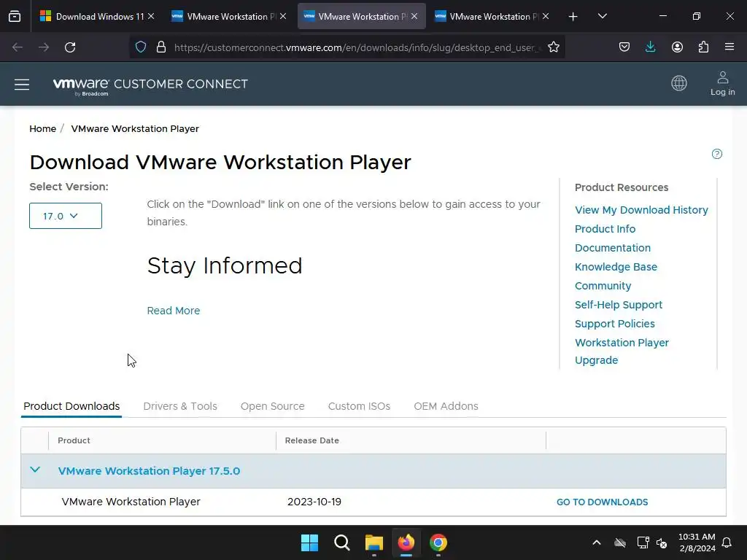
Task: Open the notification bell in system tray
Action: pos(727,542)
